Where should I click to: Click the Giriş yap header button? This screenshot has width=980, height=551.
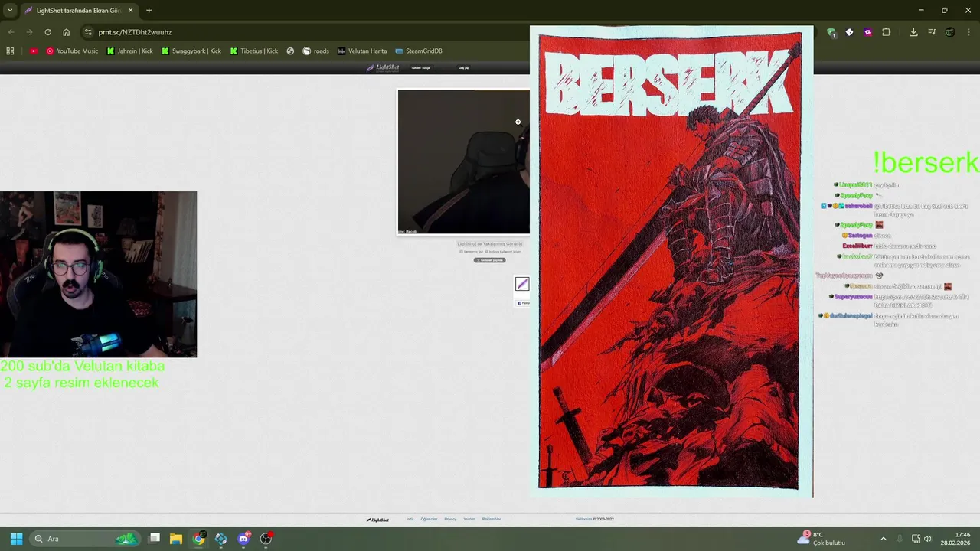pyautogui.click(x=463, y=67)
